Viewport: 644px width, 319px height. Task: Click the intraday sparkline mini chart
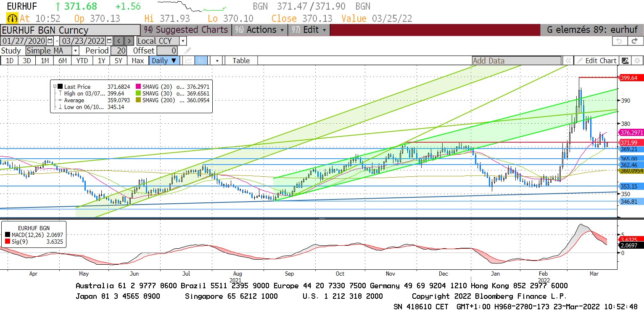point(192,6)
